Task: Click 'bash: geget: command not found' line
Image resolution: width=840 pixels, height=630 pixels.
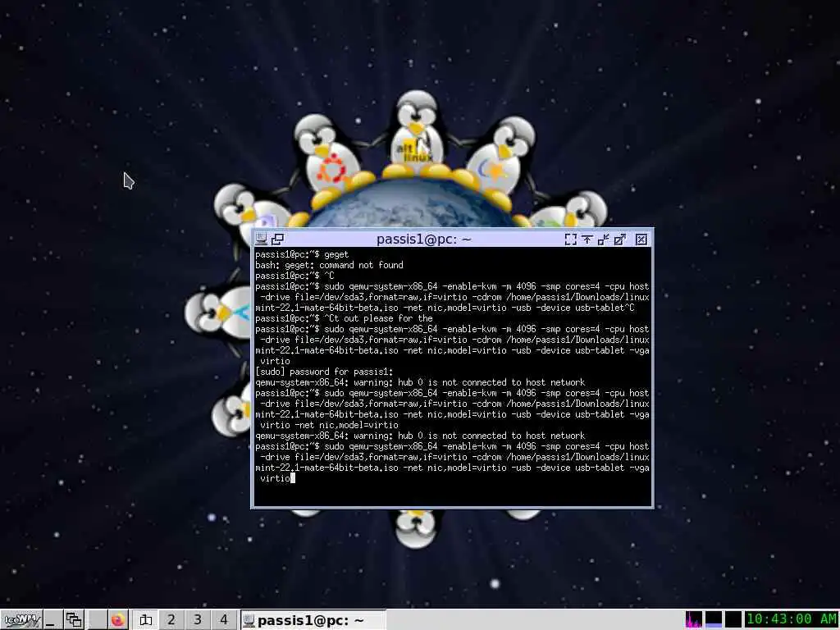Action: [x=329, y=265]
